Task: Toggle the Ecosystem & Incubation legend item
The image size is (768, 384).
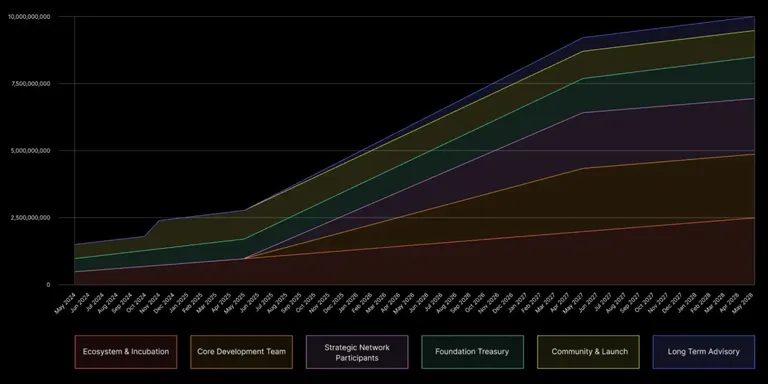Action: (x=126, y=352)
